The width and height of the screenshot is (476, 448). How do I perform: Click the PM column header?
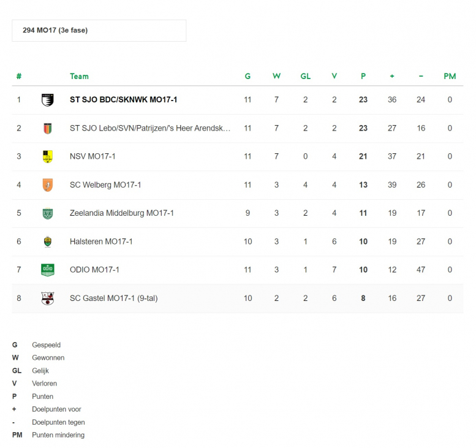pyautogui.click(x=450, y=77)
